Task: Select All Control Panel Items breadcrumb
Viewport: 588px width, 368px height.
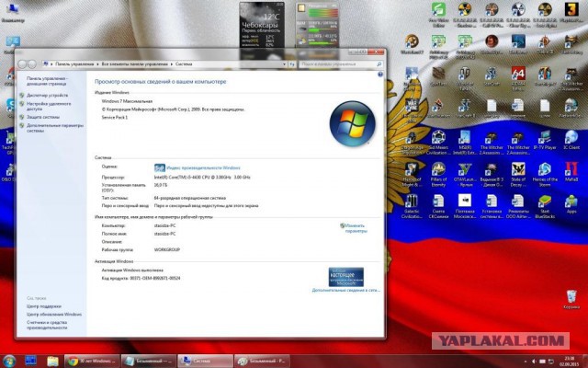Action: [x=135, y=64]
